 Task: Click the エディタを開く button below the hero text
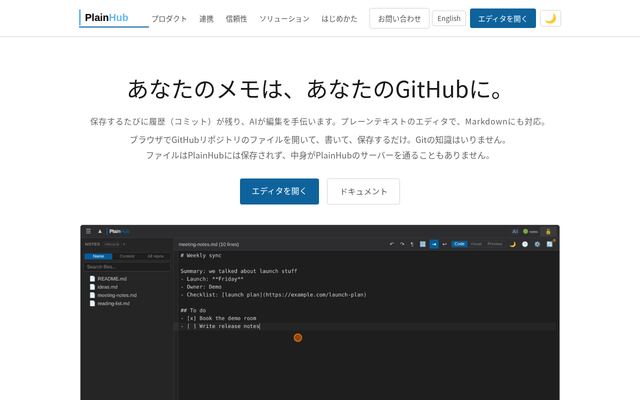(279, 191)
